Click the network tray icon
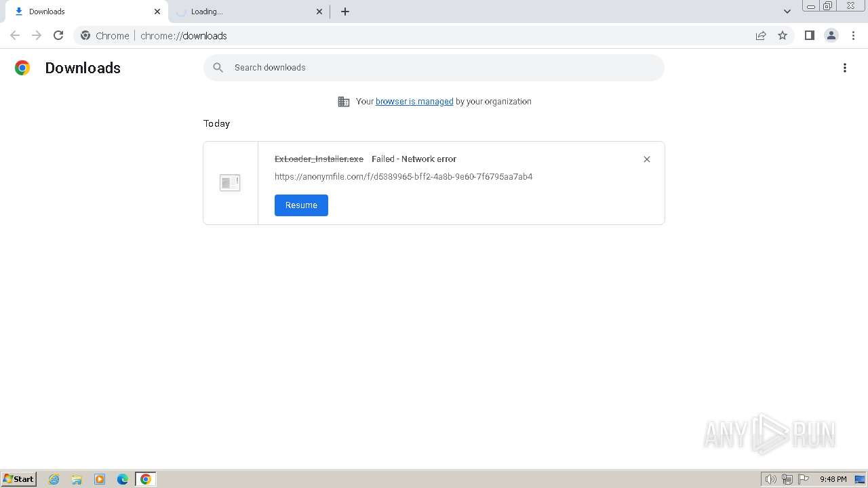Screen dimensions: 868x488 (x=787, y=479)
